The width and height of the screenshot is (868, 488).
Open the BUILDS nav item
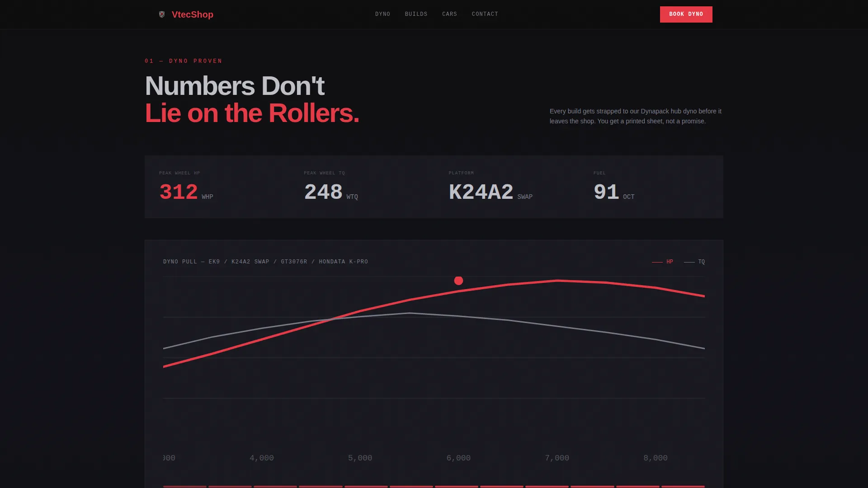416,14
